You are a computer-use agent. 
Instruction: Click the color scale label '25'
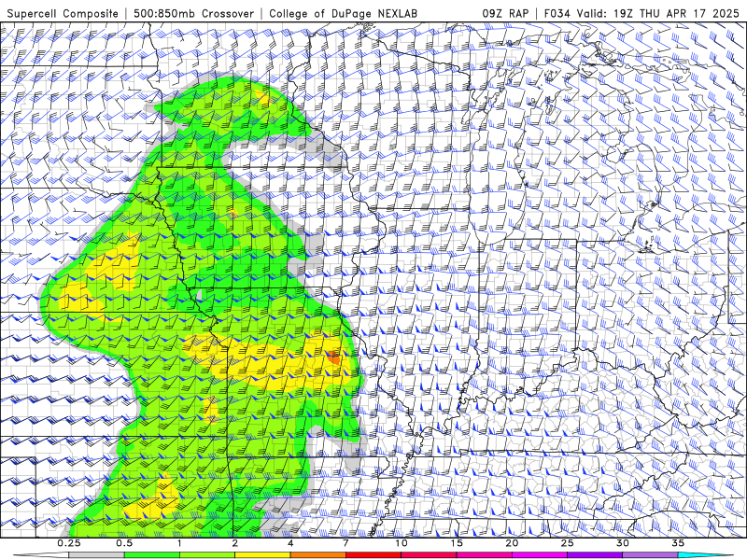click(x=567, y=543)
